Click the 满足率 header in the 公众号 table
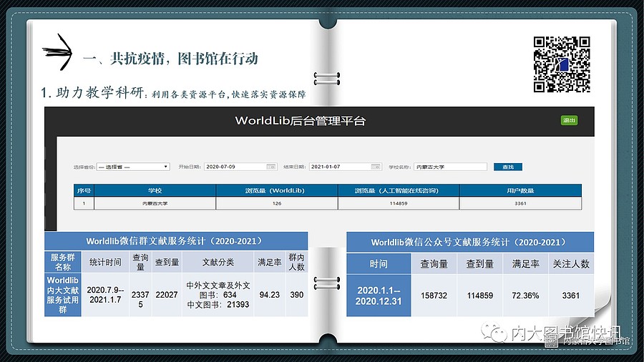The image size is (644, 362). pos(526,264)
